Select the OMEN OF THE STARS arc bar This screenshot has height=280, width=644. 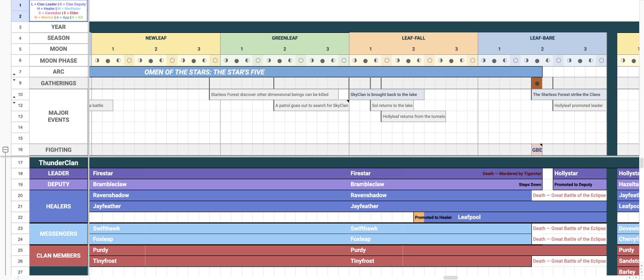(x=316, y=72)
